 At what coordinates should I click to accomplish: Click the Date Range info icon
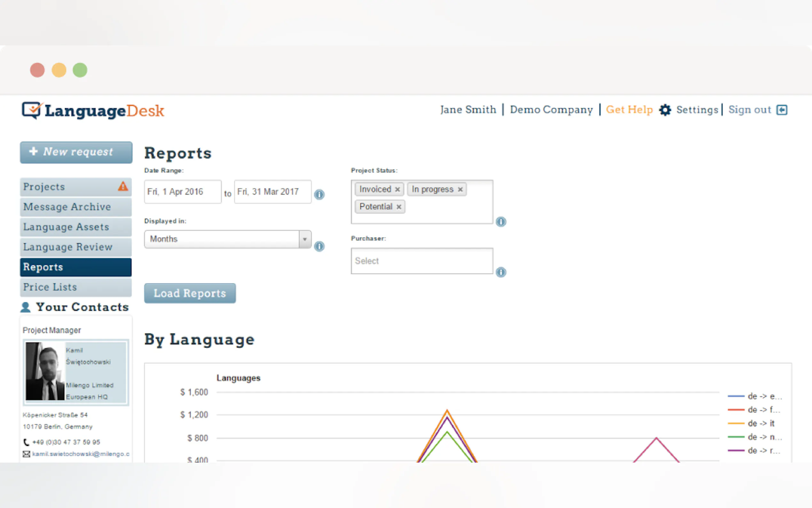pos(319,194)
